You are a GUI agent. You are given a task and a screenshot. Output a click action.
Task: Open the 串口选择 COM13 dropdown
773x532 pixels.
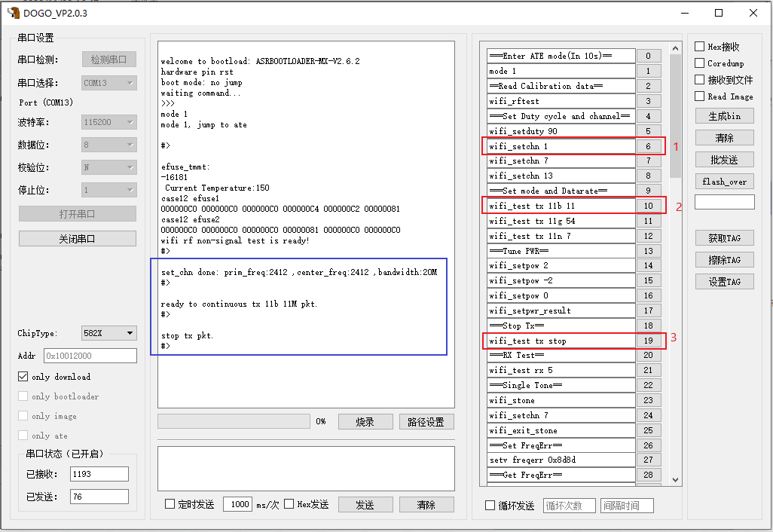pyautogui.click(x=109, y=83)
